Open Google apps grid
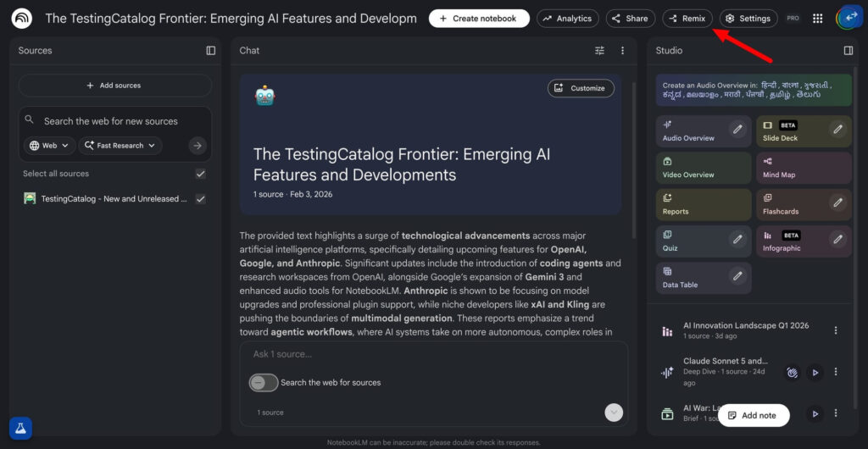 click(x=817, y=18)
